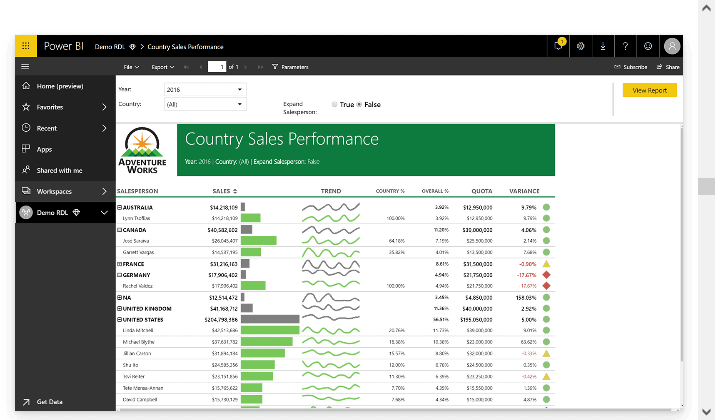Image resolution: width=715 pixels, height=420 pixels.
Task: Go to next page arrow
Action: 246,67
